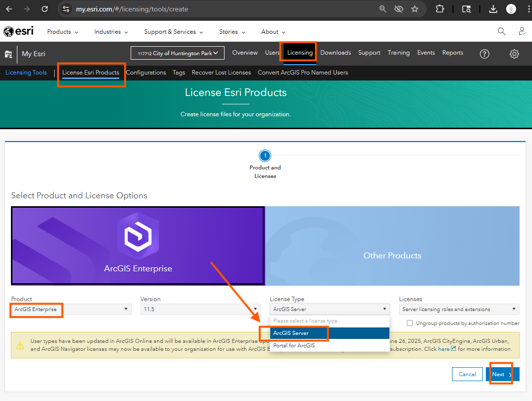Screen dimensions: 532x401
Task: Switch organization via City of Huntington Park dropdown
Action: tap(177, 53)
